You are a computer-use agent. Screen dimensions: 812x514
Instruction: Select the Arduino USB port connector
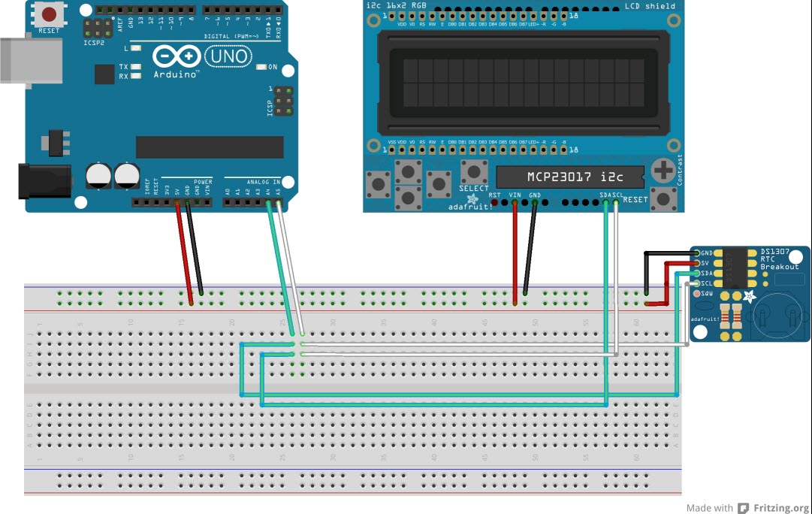31,60
